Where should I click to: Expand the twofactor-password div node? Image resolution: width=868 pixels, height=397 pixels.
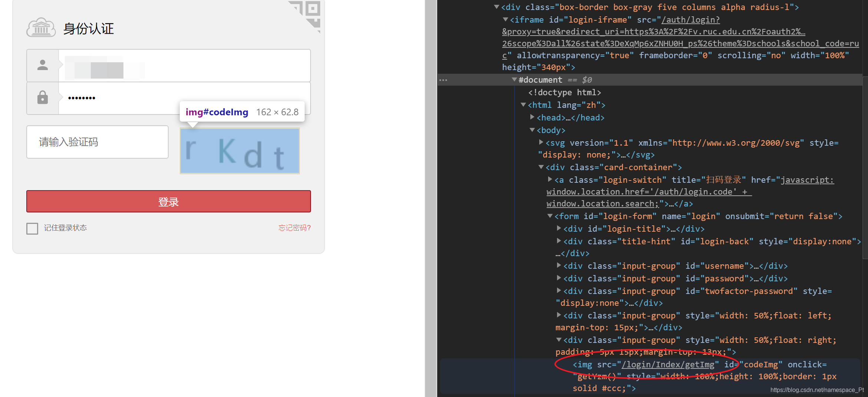click(559, 291)
